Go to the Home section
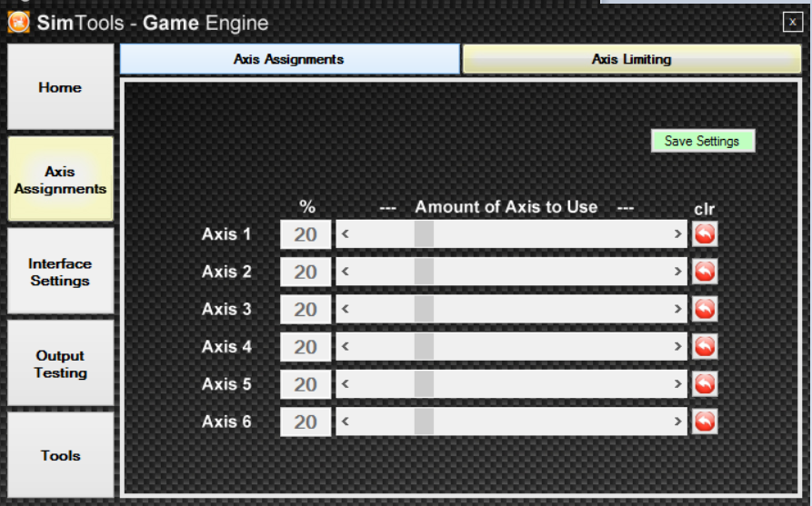The height and width of the screenshot is (506, 812). coord(61,87)
